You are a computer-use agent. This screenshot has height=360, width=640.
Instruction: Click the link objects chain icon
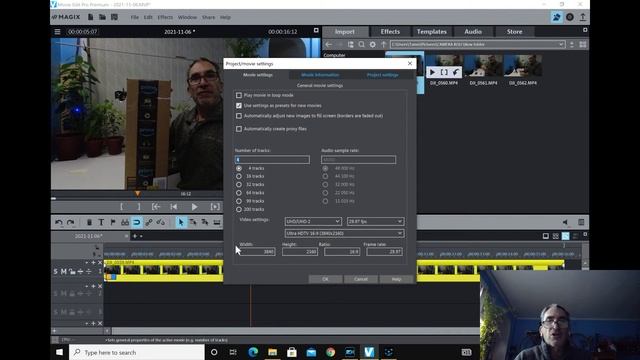(149, 222)
